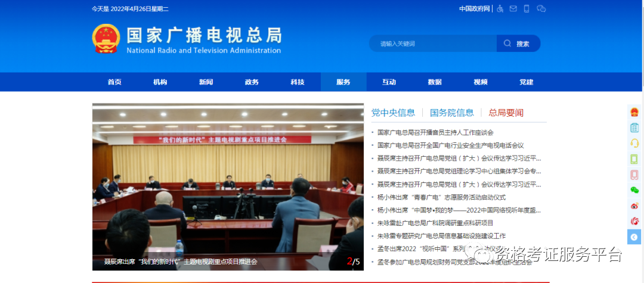Click the accessibility wheelchair icon in header
This screenshot has height=283, width=644.
tap(500, 8)
